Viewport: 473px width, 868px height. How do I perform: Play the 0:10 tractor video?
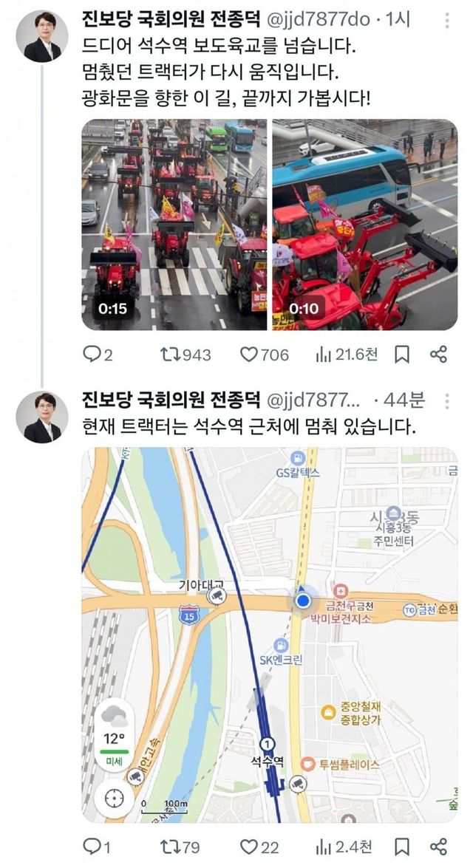point(365,225)
